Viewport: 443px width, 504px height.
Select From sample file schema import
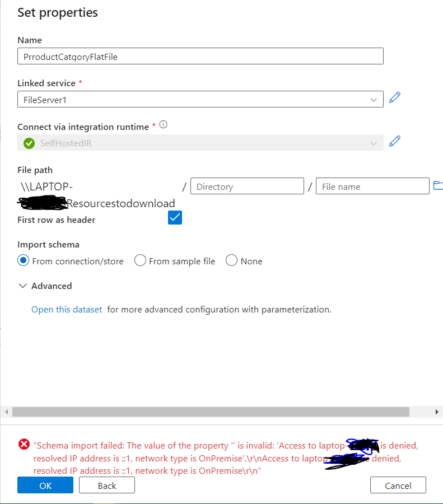coord(139,260)
